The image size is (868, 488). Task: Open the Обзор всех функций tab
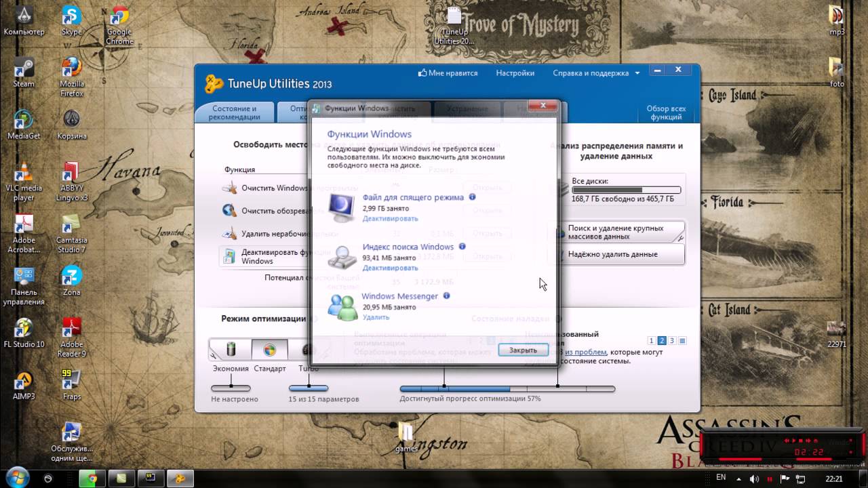[x=666, y=113]
